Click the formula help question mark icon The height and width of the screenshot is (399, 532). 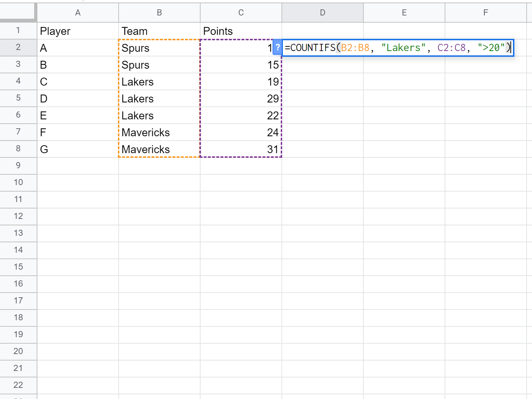coord(277,47)
